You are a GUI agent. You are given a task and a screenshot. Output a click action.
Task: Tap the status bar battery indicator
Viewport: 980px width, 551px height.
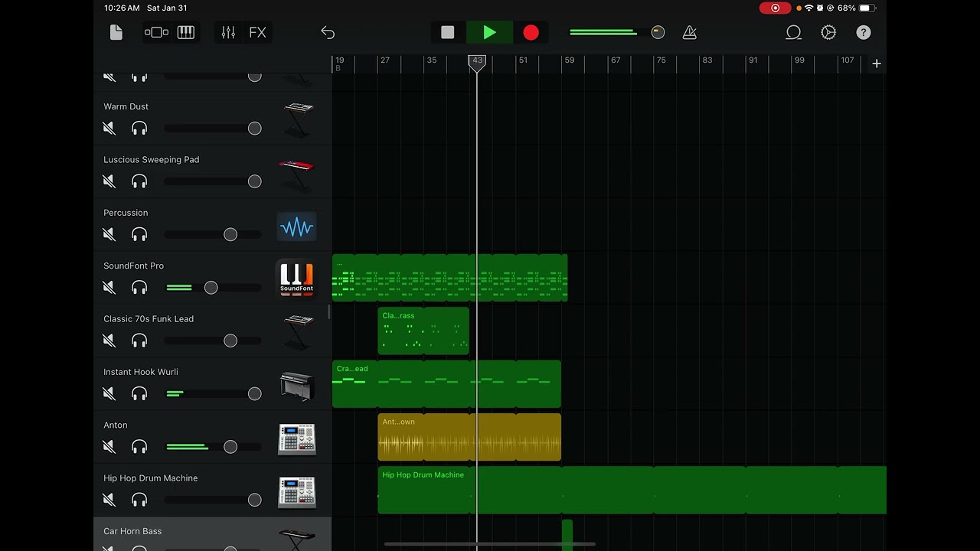pos(866,8)
